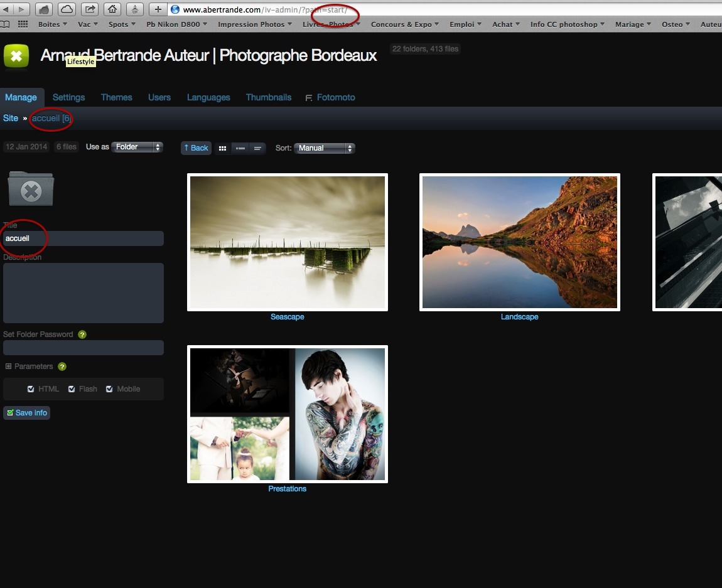Click the green X logo icon

pyautogui.click(x=16, y=56)
